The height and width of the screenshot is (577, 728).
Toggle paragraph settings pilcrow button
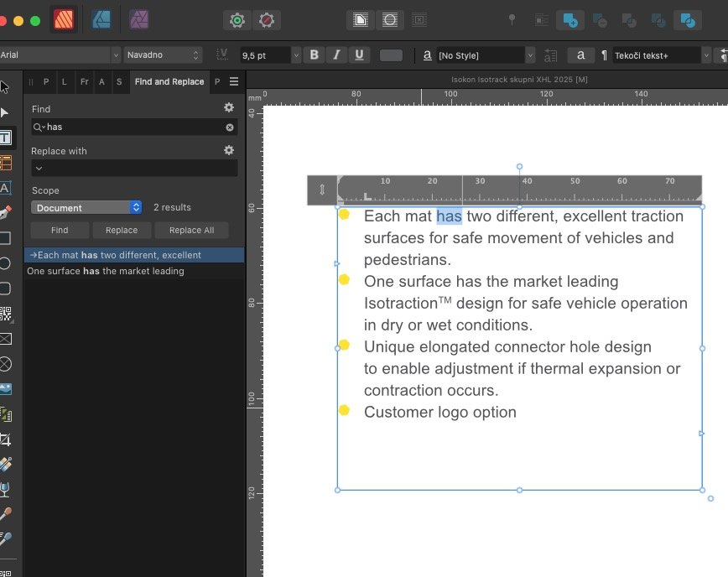click(604, 55)
